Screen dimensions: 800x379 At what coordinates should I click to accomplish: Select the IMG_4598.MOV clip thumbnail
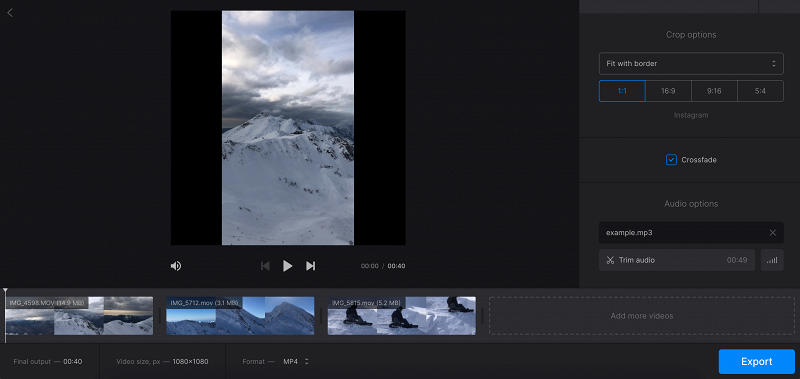click(79, 316)
